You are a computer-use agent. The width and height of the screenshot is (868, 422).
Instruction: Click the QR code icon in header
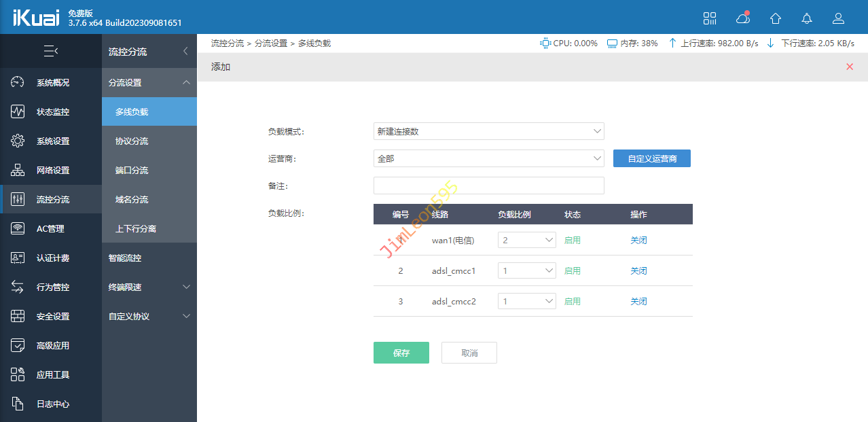click(710, 18)
